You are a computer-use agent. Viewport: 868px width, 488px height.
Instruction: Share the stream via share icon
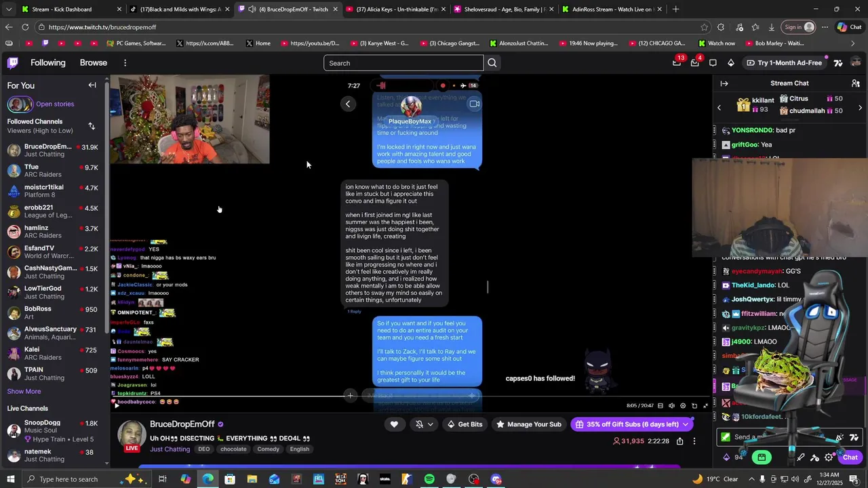[x=679, y=441]
